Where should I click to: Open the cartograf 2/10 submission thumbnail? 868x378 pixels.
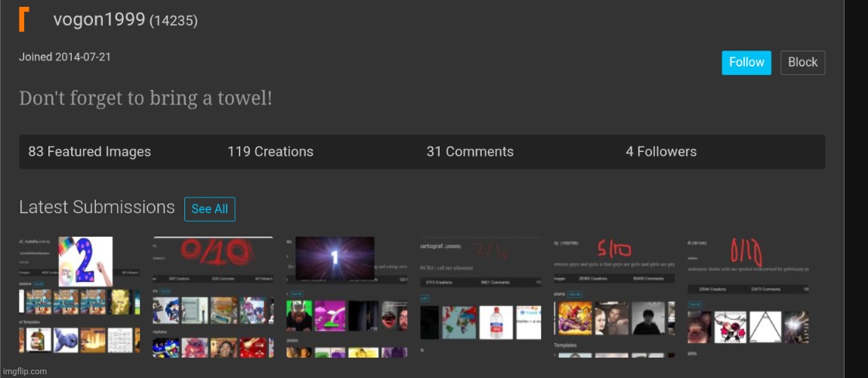[480, 296]
